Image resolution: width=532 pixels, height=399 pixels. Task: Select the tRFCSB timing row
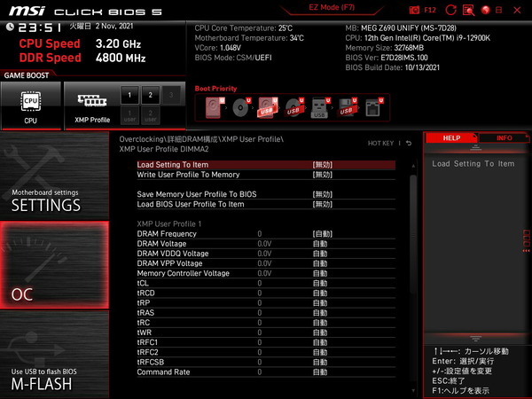[266, 362]
